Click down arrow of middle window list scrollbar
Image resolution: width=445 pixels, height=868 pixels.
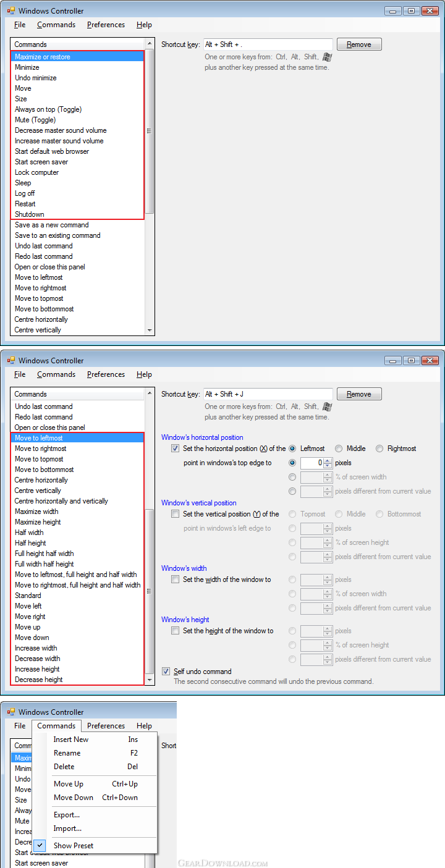(150, 680)
